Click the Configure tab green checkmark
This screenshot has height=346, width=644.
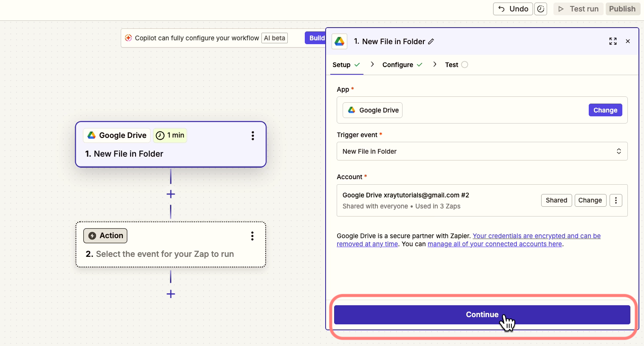[420, 65]
